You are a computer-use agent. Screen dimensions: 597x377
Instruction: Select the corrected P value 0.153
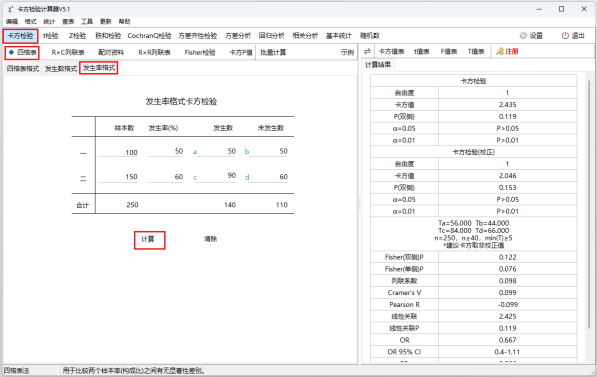click(508, 188)
